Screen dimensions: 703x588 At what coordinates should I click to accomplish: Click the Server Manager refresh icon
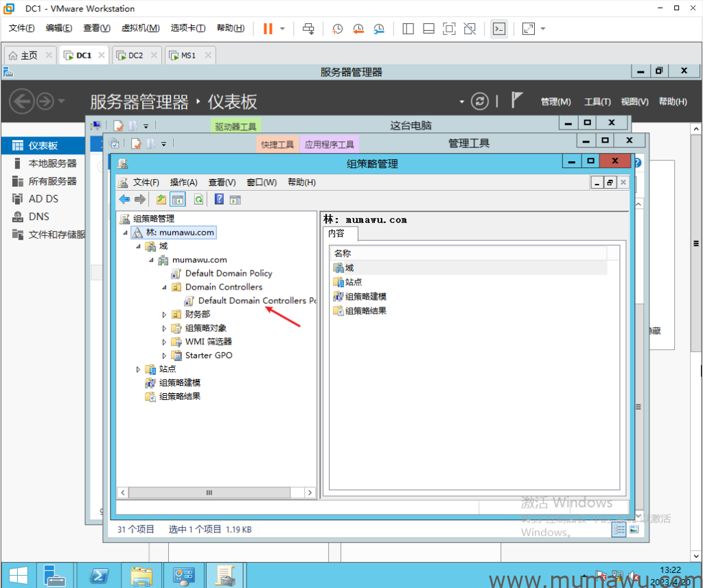[481, 101]
